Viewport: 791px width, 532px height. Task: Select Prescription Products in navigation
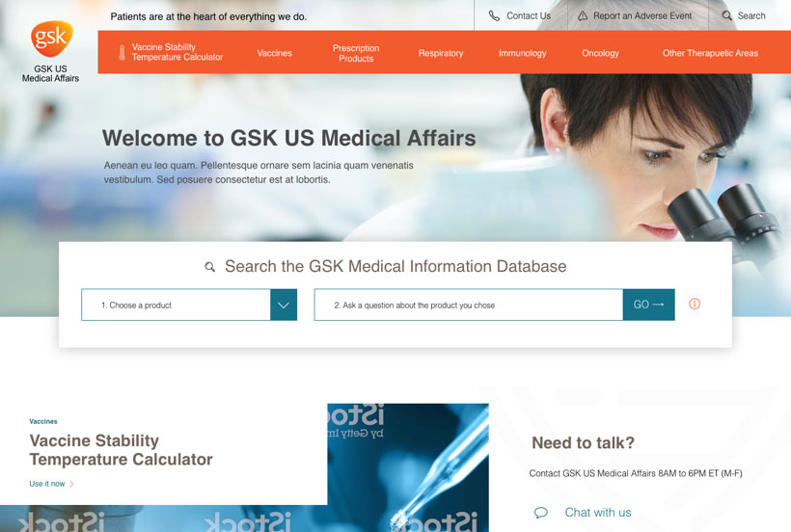pos(356,53)
